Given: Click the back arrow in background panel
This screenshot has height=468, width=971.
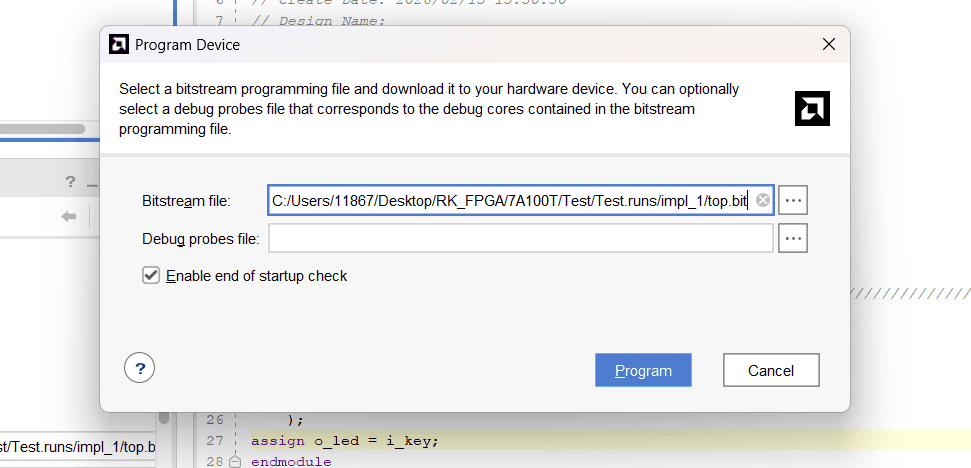Looking at the screenshot, I should point(69,217).
